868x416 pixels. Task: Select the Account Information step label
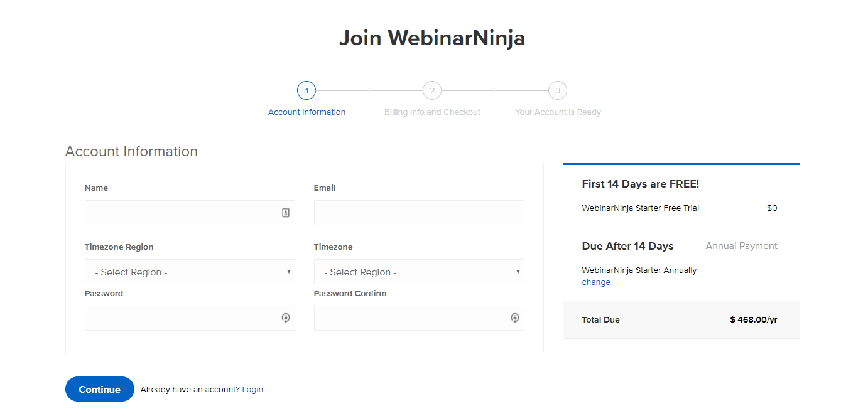pyautogui.click(x=307, y=112)
